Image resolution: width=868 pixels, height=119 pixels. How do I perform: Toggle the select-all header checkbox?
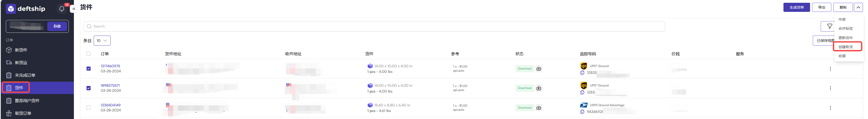[89, 54]
